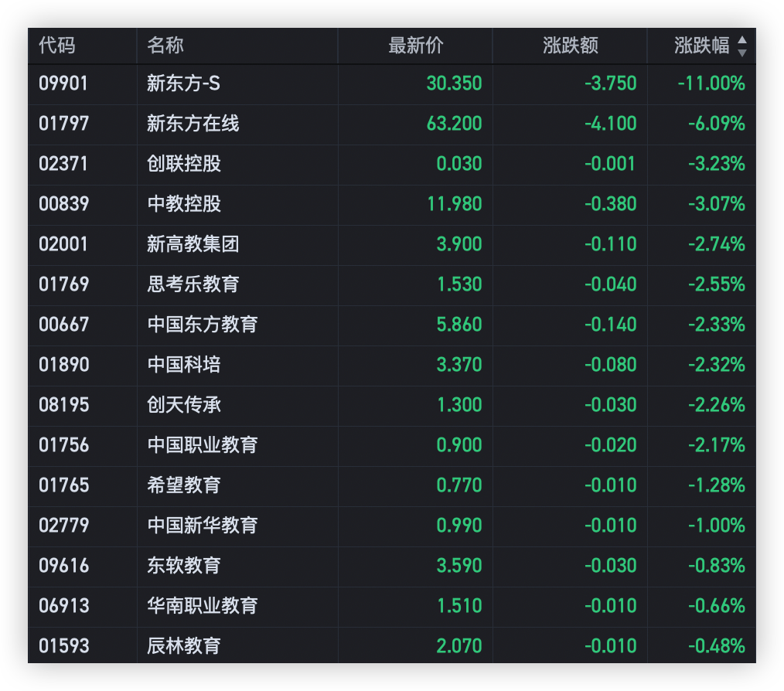Click price 3.590 of 东软教育
Viewport: 784px width, 691px height.
pyautogui.click(x=459, y=566)
